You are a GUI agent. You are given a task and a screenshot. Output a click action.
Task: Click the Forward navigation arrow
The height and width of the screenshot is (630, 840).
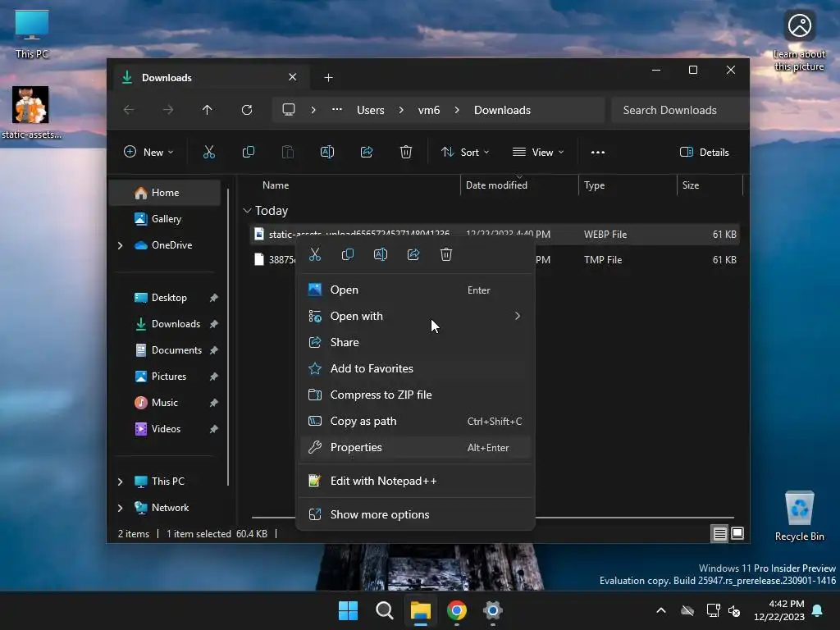(x=167, y=110)
